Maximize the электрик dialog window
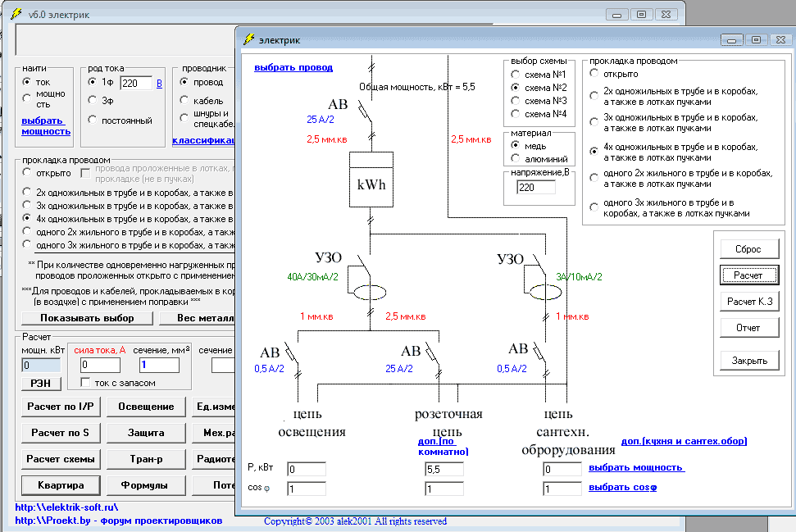This screenshot has height=532, width=796. tap(754, 39)
